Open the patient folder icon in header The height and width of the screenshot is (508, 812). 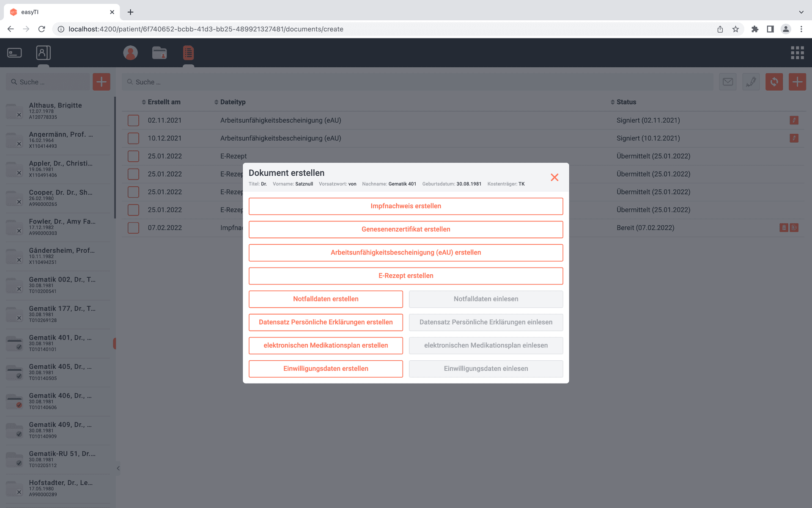[159, 53]
